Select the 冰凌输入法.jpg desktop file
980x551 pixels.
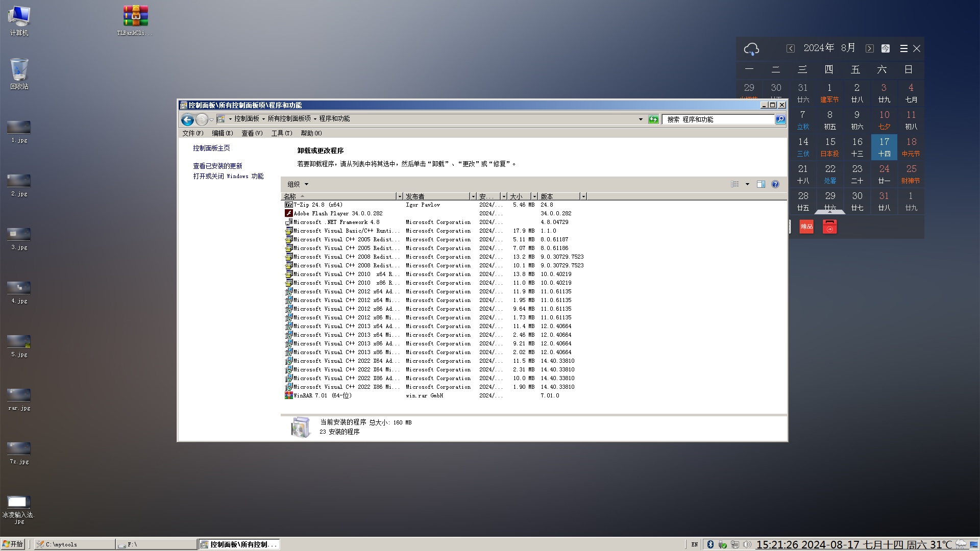19,510
